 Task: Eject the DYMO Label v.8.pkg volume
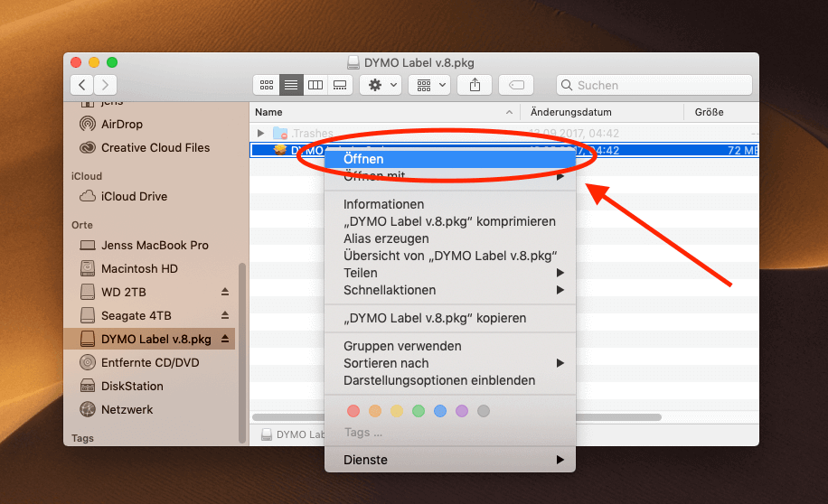tap(225, 339)
